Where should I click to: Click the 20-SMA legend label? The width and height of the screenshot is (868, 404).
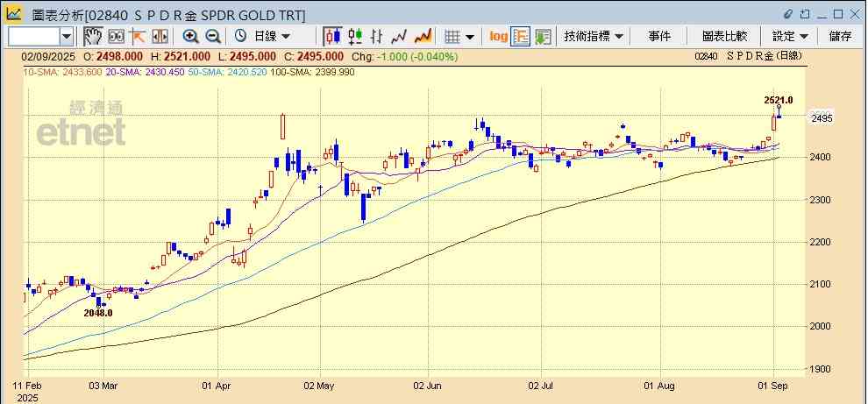click(x=145, y=72)
